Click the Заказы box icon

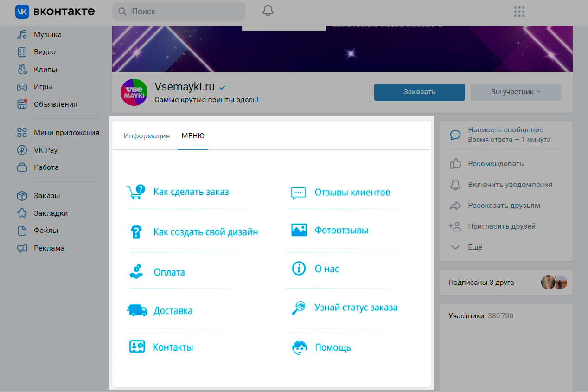tap(22, 196)
